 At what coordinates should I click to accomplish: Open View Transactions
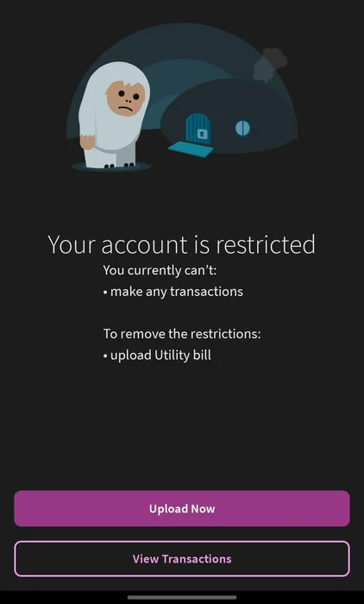click(182, 558)
